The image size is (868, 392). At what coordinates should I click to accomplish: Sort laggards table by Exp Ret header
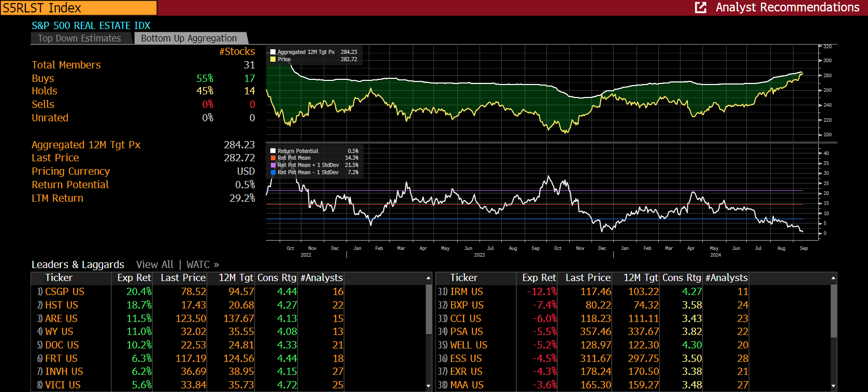click(x=539, y=278)
